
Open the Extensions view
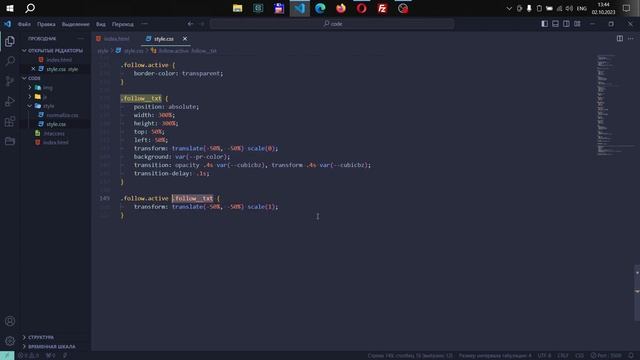[x=10, y=121]
